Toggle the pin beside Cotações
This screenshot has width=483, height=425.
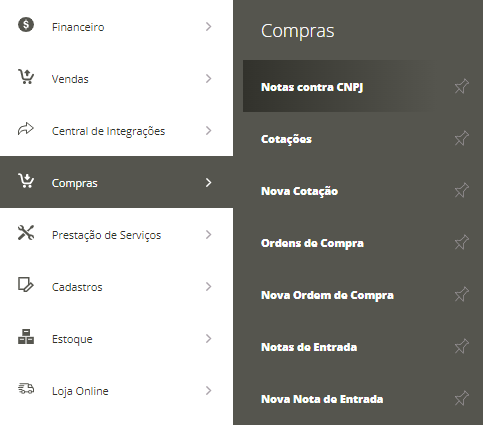click(x=462, y=138)
